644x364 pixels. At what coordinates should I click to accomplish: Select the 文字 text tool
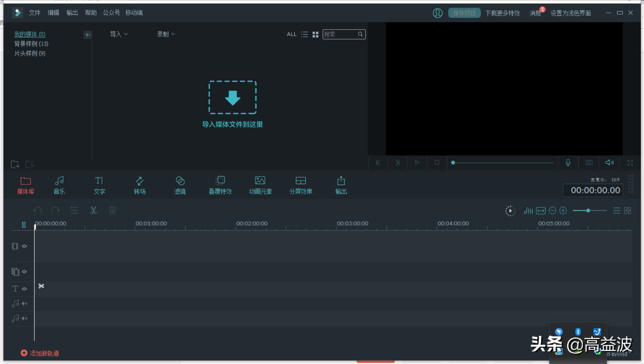coord(99,185)
